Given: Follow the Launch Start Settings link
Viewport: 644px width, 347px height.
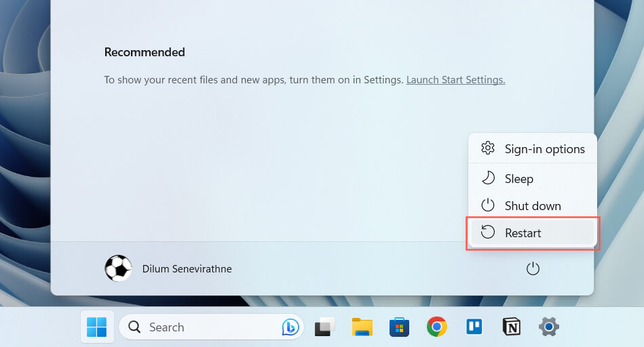Looking at the screenshot, I should tap(455, 80).
